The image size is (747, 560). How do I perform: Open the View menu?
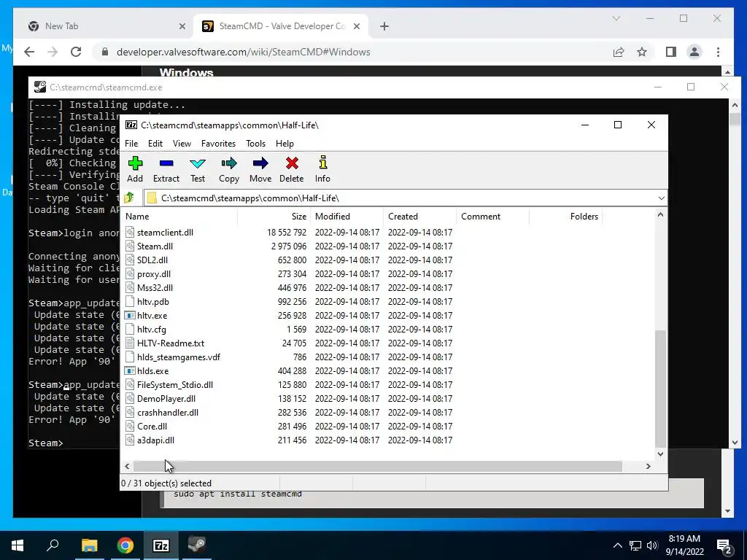pos(182,144)
